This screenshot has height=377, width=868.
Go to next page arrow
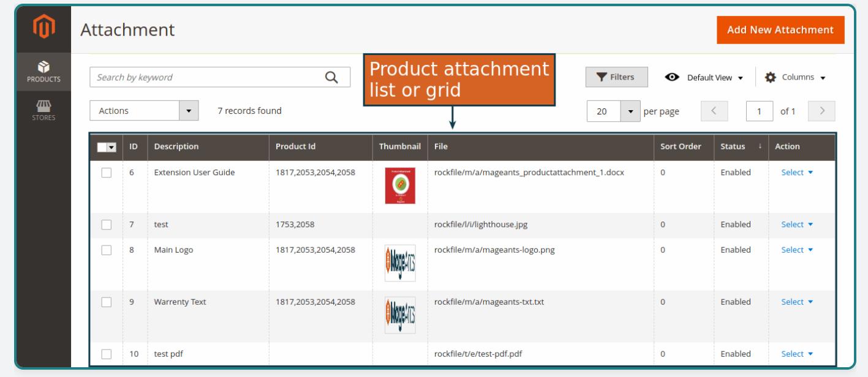(x=823, y=111)
